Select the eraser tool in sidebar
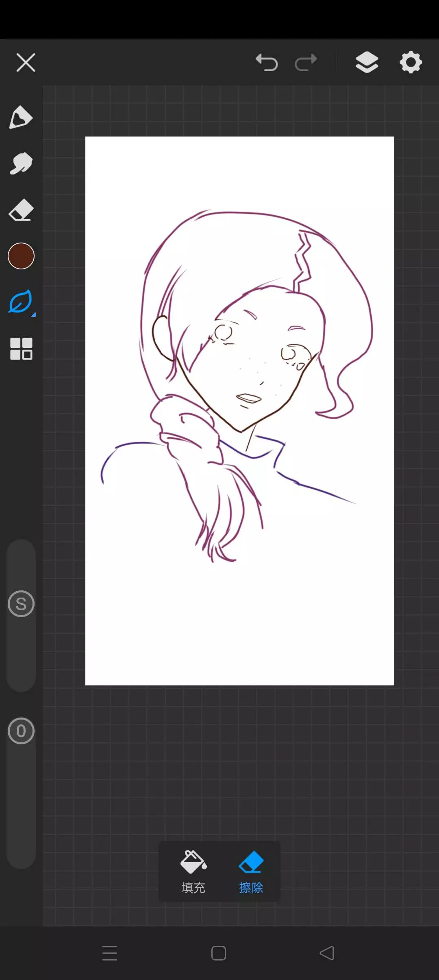 (21, 210)
